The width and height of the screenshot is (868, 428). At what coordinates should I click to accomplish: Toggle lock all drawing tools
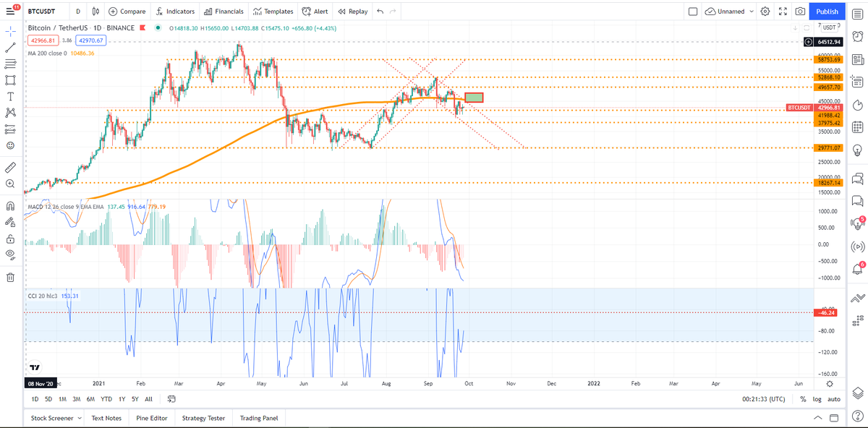(x=10, y=238)
